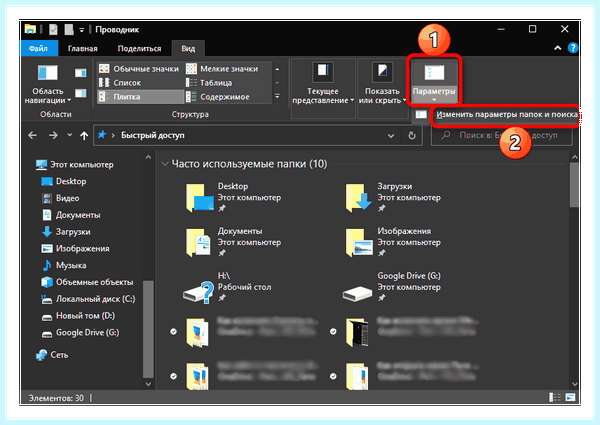
Task: Open the Desktop folder tile
Action: tap(233, 197)
